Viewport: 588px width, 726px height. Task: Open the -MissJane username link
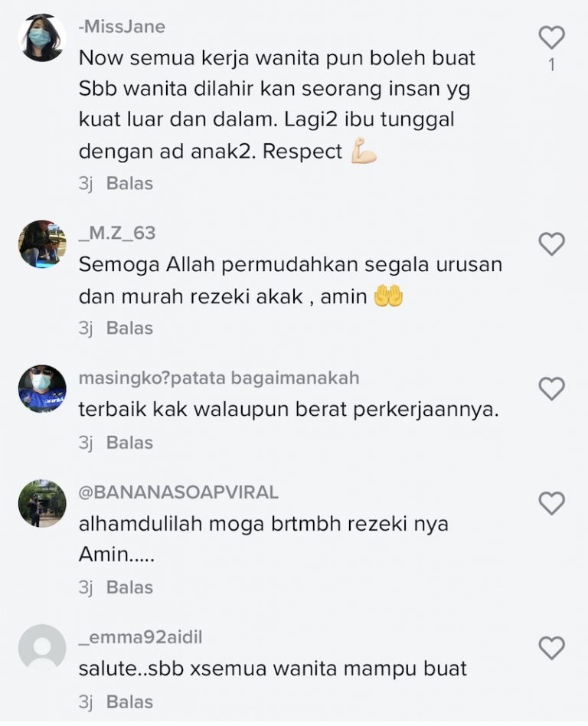click(122, 27)
